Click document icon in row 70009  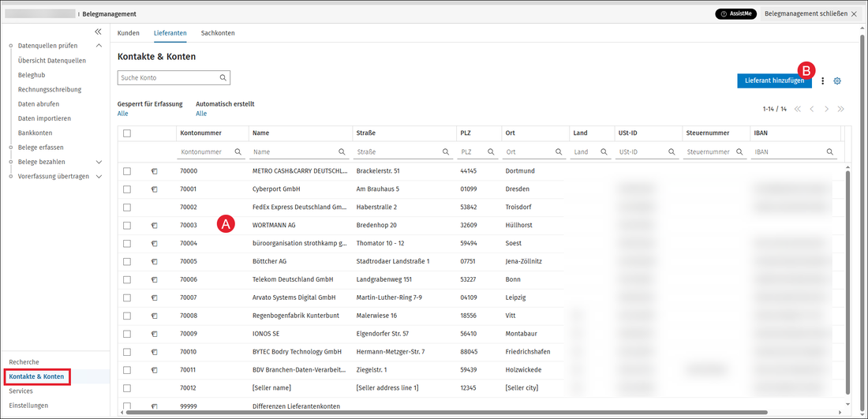pos(155,335)
